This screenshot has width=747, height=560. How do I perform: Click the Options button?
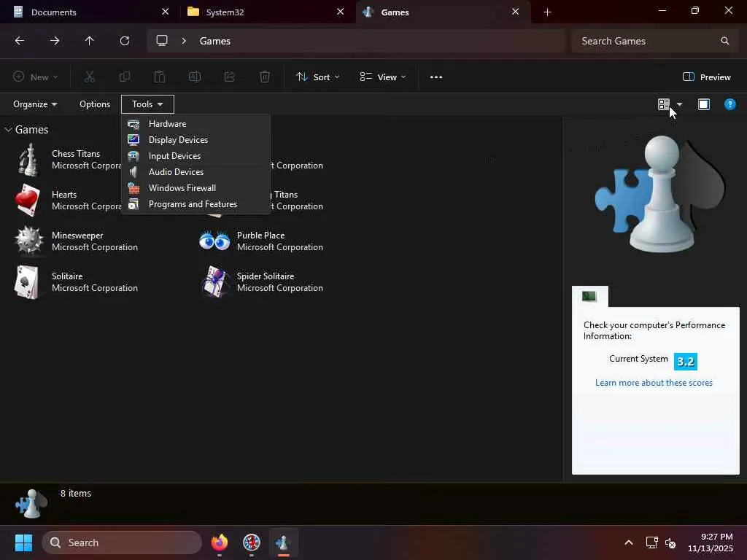click(95, 104)
